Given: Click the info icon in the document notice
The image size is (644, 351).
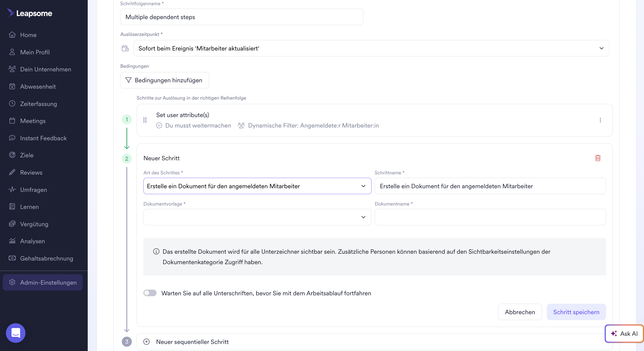Looking at the screenshot, I should [x=156, y=251].
